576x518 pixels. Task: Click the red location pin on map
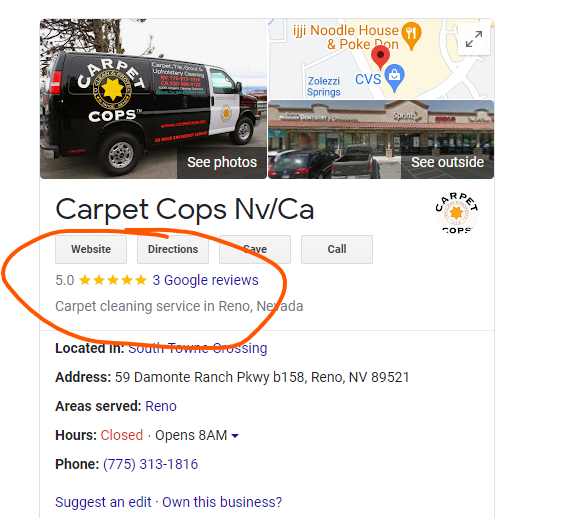pos(380,58)
